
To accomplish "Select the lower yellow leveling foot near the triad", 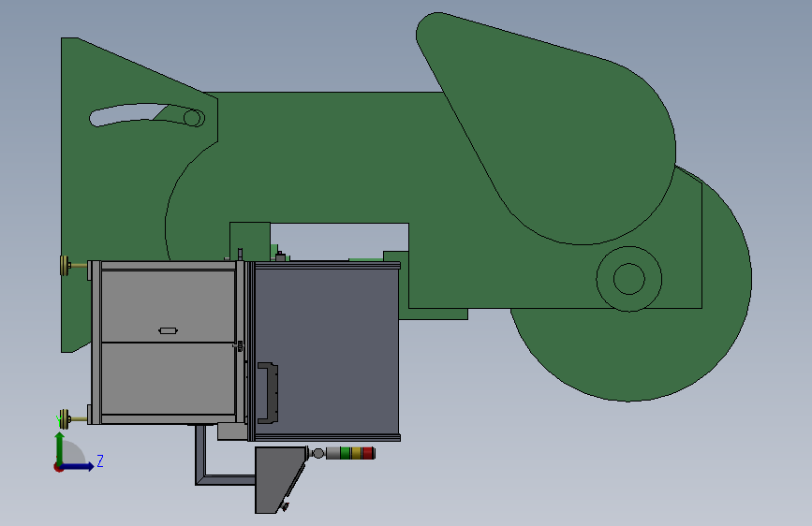I will click(x=65, y=418).
